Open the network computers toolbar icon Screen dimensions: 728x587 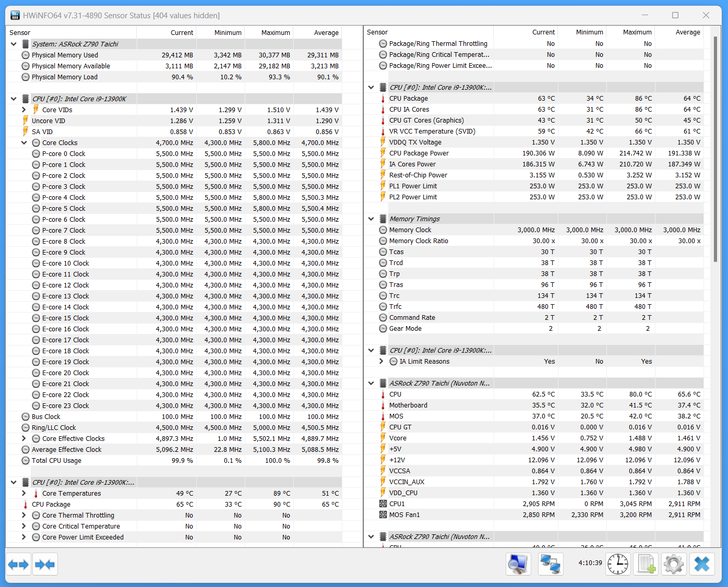pos(550,564)
